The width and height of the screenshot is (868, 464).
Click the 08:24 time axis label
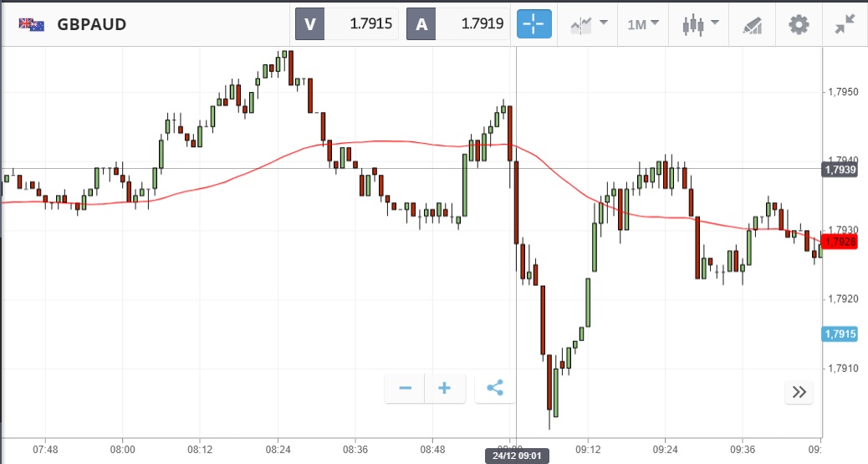pos(278,448)
